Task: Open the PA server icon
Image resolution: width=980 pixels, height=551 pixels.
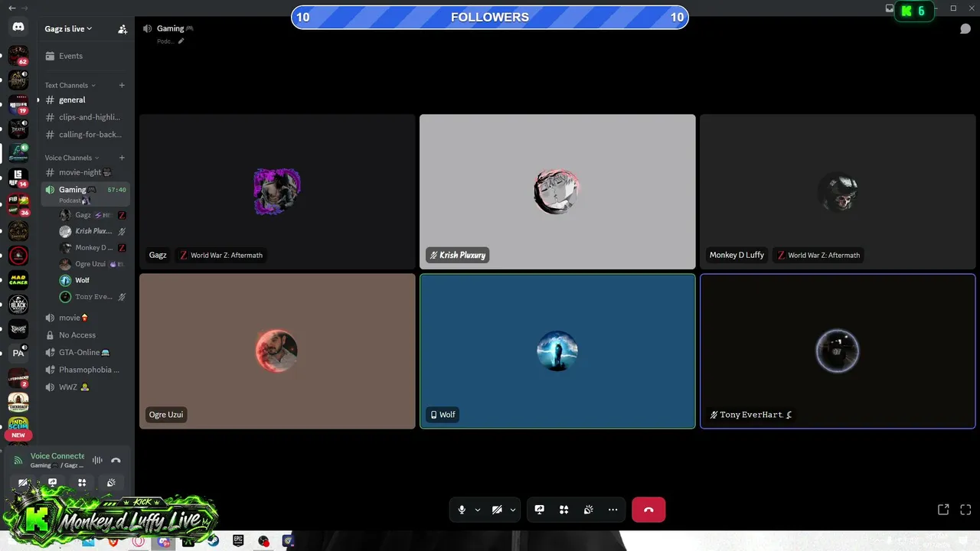Action: pos(18,353)
